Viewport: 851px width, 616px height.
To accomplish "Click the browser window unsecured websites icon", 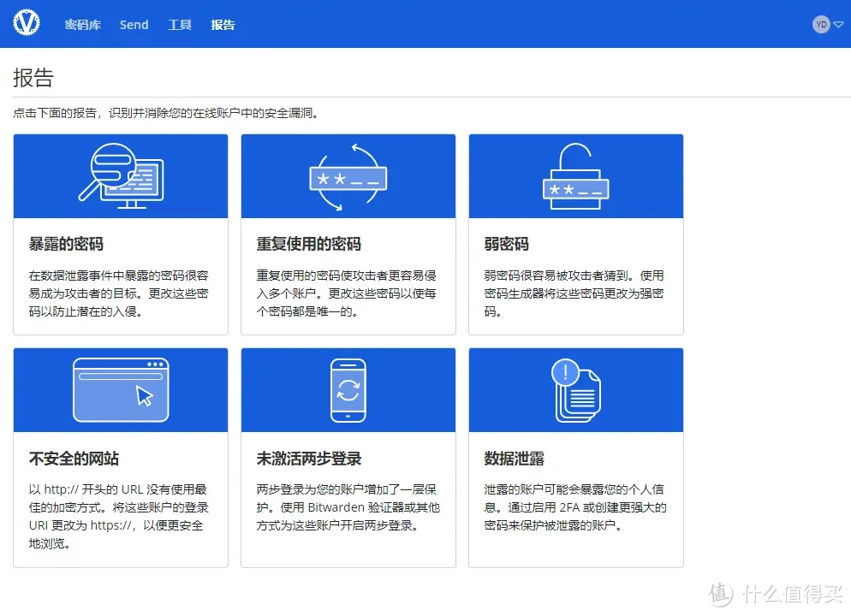I will [121, 390].
